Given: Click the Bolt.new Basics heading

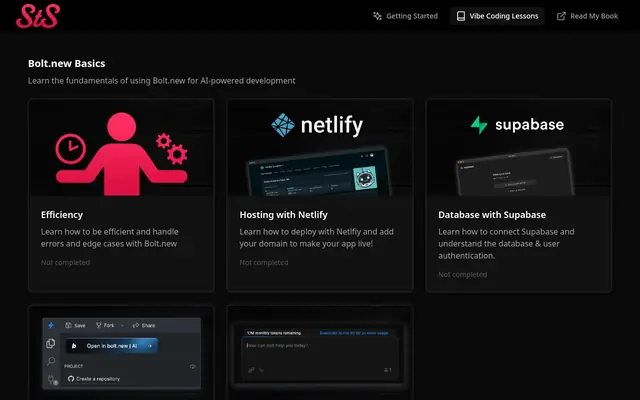Looking at the screenshot, I should point(67,63).
